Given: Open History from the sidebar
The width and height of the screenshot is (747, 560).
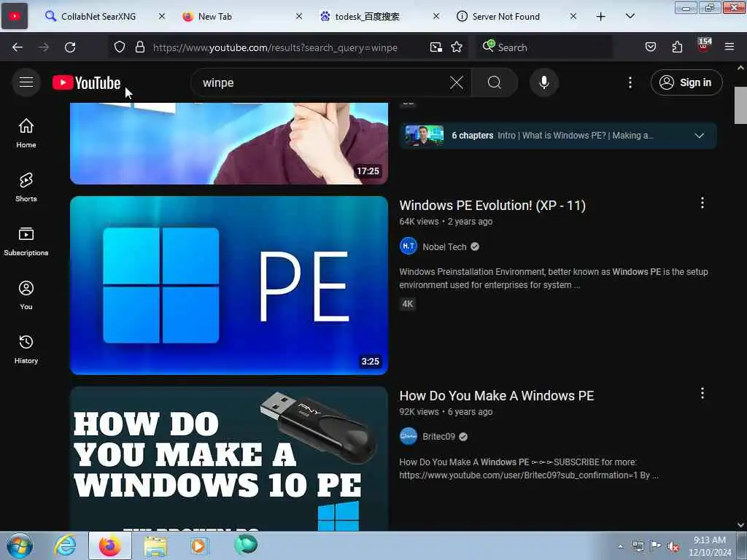Looking at the screenshot, I should click(x=26, y=349).
